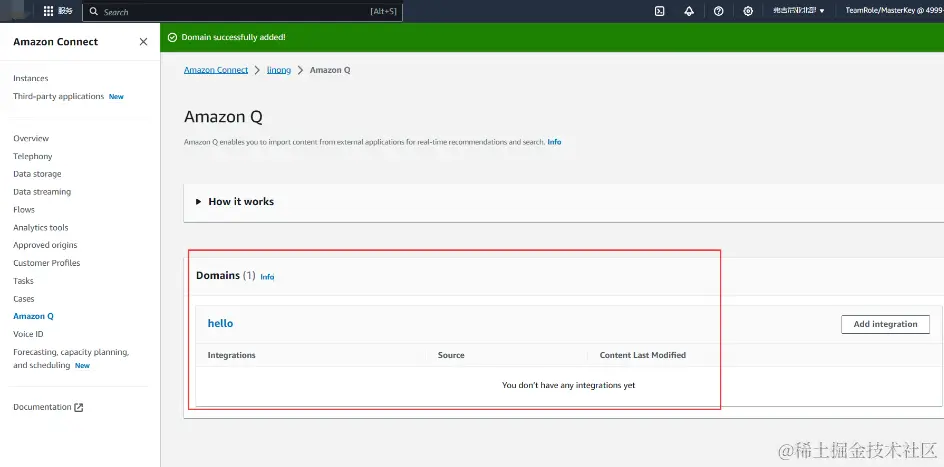Launch CloudShell terminal icon in header

click(660, 11)
